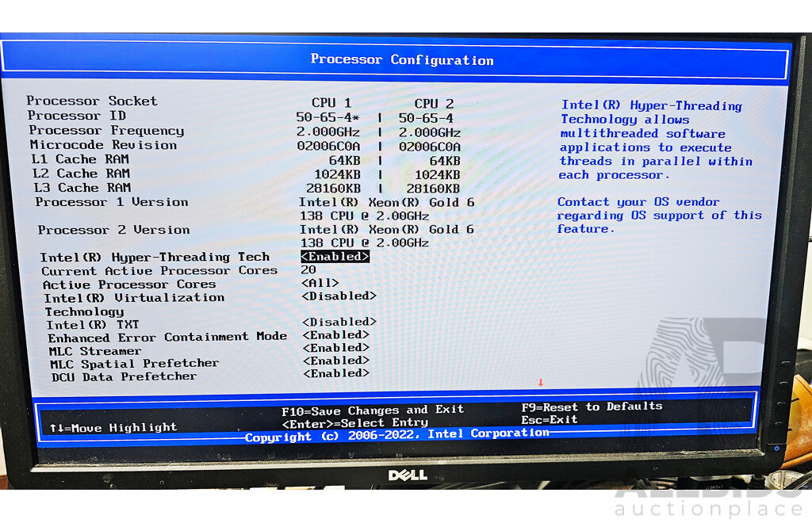Viewport: 812px width, 523px height.
Task: Trigger F10 Save Changes and Exit
Action: click(370, 410)
